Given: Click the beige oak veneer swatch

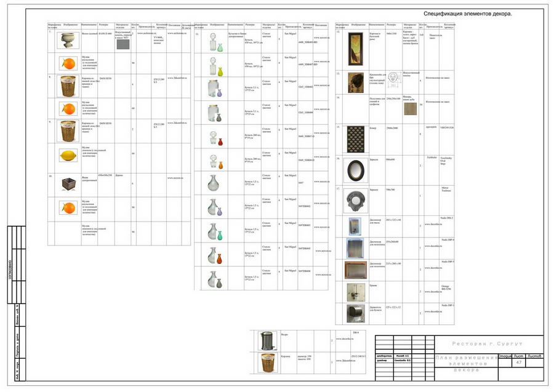Looking at the screenshot, I should 410,109.
